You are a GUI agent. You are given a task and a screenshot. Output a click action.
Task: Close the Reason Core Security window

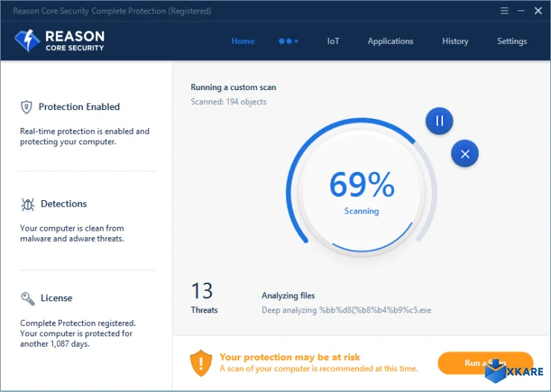[x=538, y=11]
